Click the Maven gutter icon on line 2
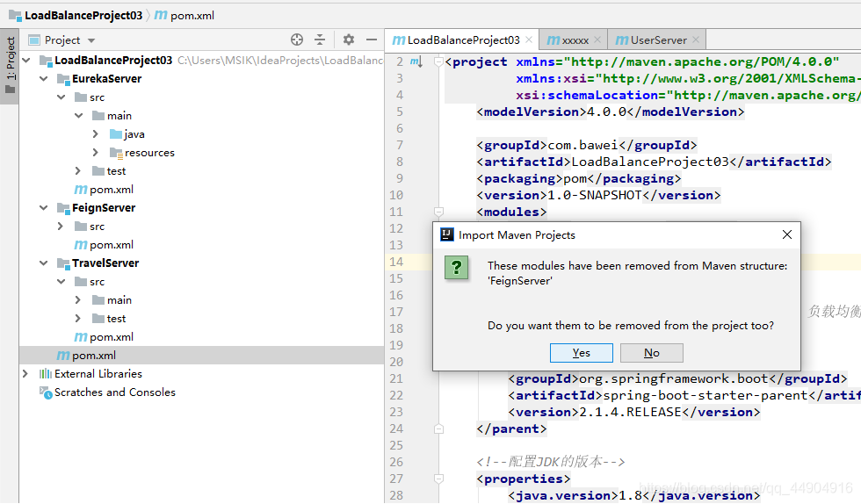The image size is (861, 504). point(416,62)
